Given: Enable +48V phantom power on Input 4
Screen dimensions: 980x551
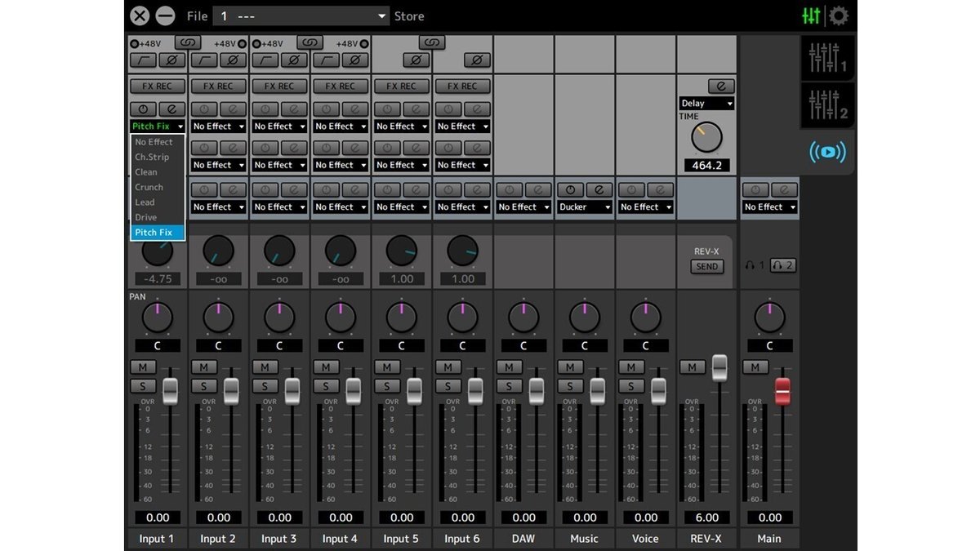Looking at the screenshot, I should click(364, 43).
